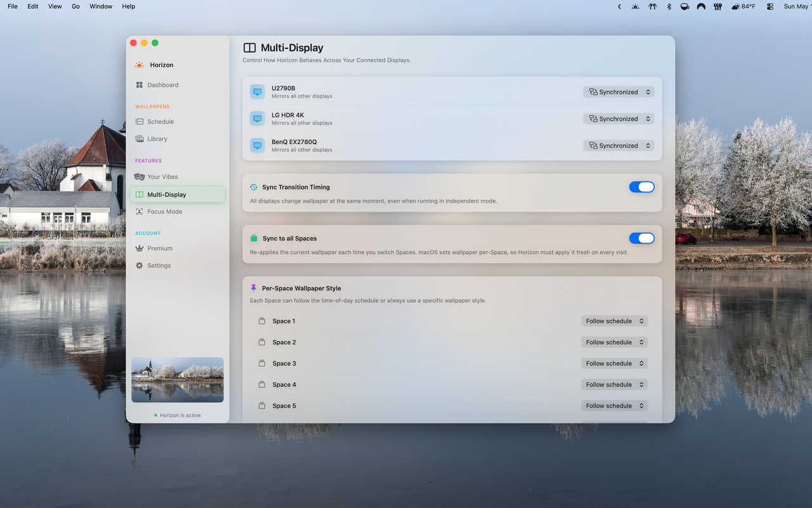Click the Multi-Display page title
Screen dimensions: 812x508
click(x=292, y=48)
